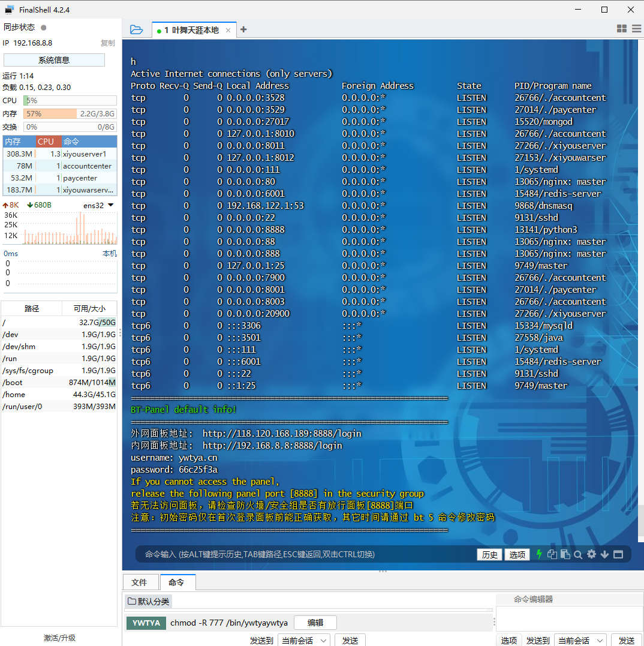
Task: Click the 内网面板地址 login URL
Action: pyautogui.click(x=272, y=445)
